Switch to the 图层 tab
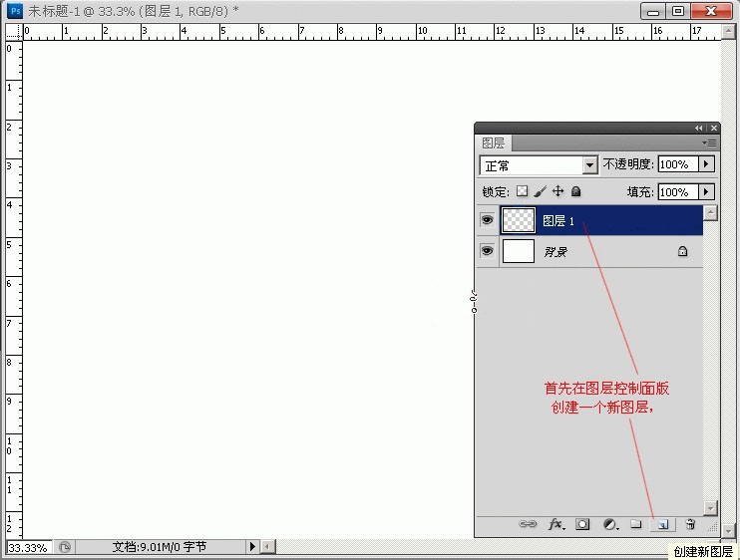Viewport: 740px width, 560px height. [x=494, y=142]
